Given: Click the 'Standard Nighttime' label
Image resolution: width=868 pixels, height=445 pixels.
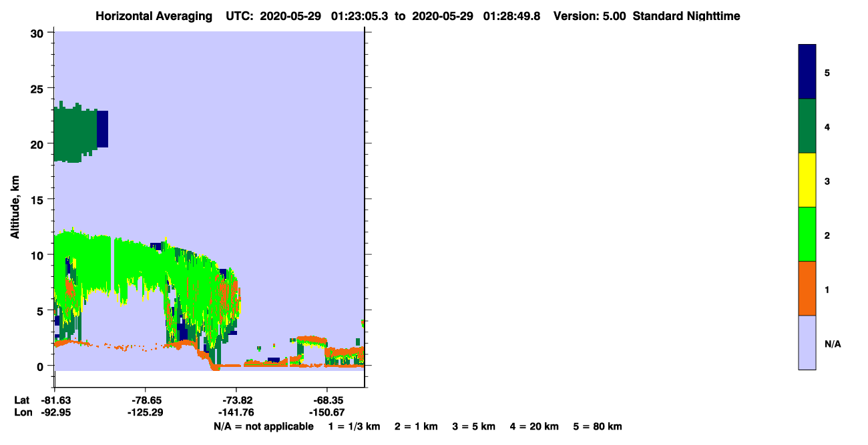Looking at the screenshot, I should [686, 16].
